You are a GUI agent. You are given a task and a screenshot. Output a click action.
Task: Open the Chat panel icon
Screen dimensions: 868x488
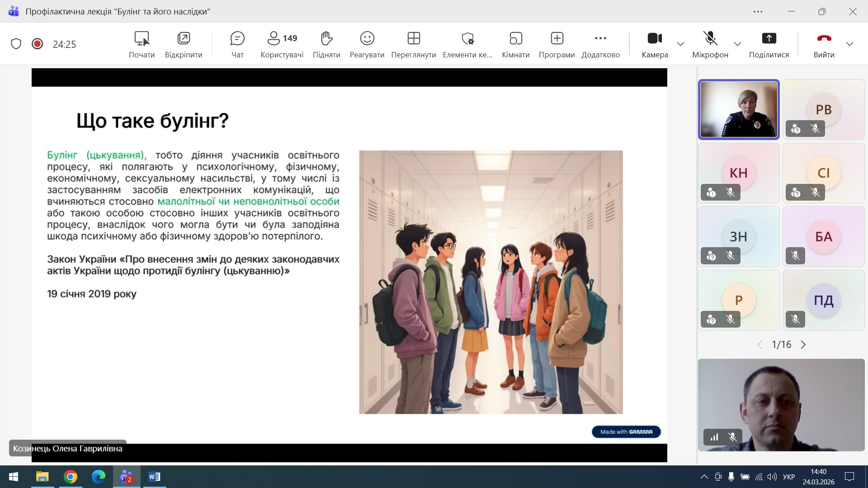(237, 39)
